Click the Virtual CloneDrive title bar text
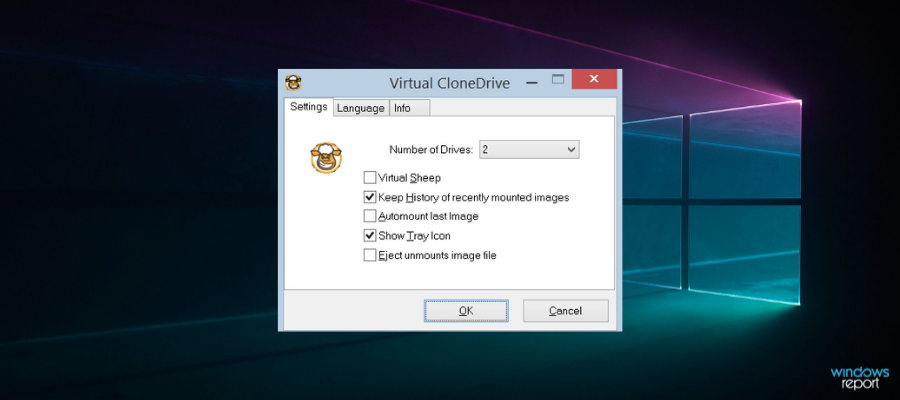This screenshot has height=400, width=900. coord(449,83)
